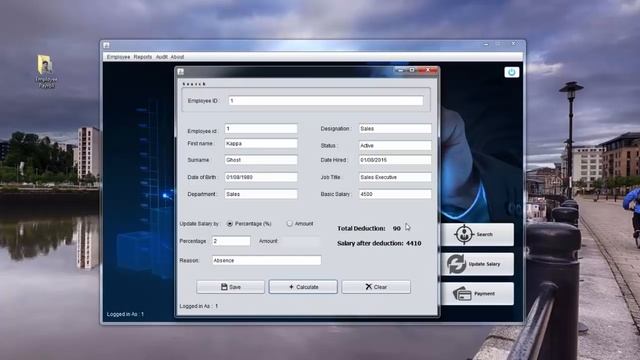Minimize the salary deduction dialog
Image resolution: width=640 pixels, height=360 pixels.
point(400,70)
